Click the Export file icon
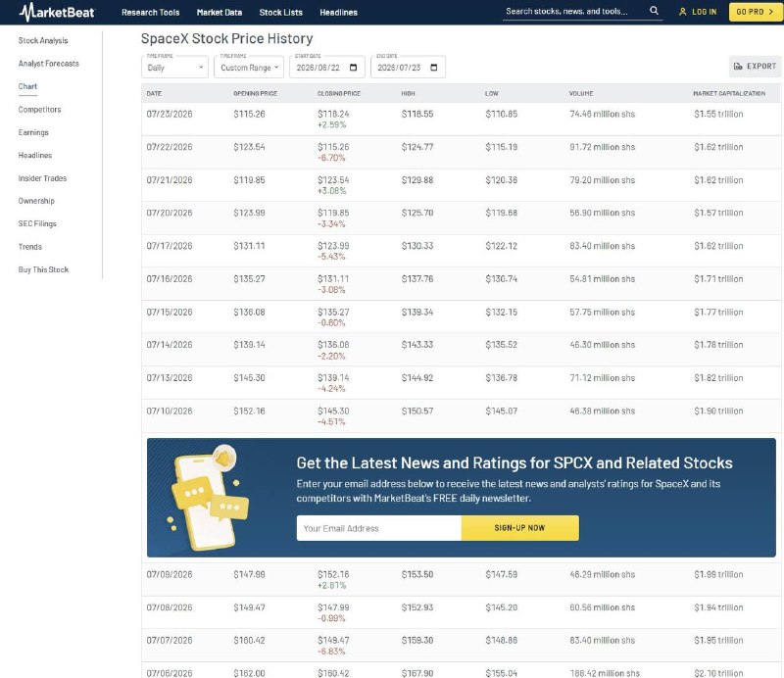 [738, 66]
